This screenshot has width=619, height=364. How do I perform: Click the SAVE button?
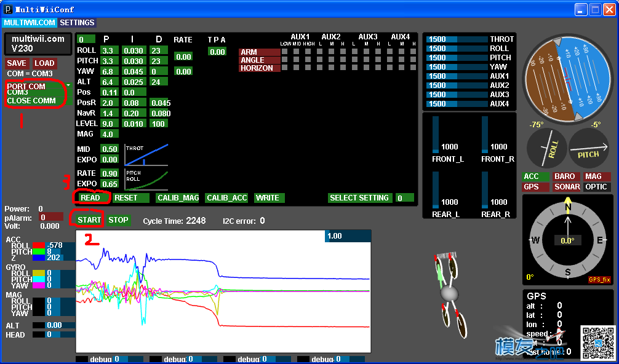[x=17, y=63]
